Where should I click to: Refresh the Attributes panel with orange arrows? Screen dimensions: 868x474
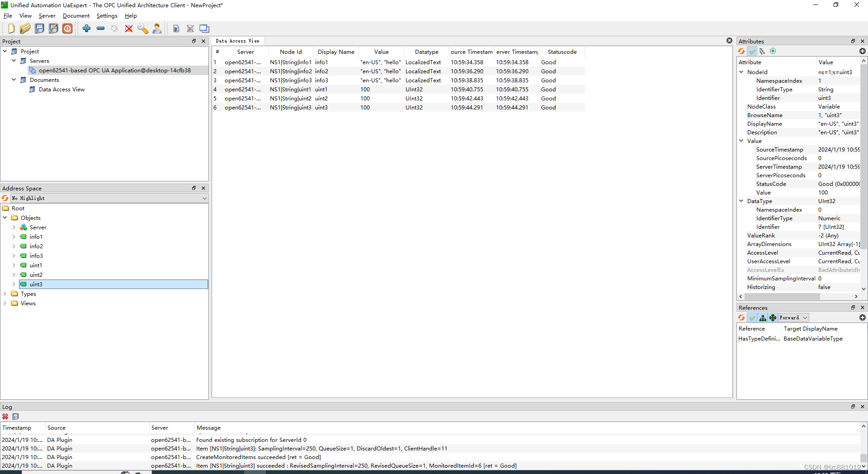[x=742, y=51]
